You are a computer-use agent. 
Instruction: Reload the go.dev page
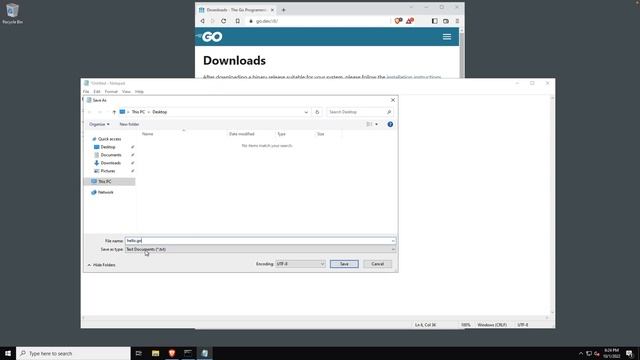(224, 21)
